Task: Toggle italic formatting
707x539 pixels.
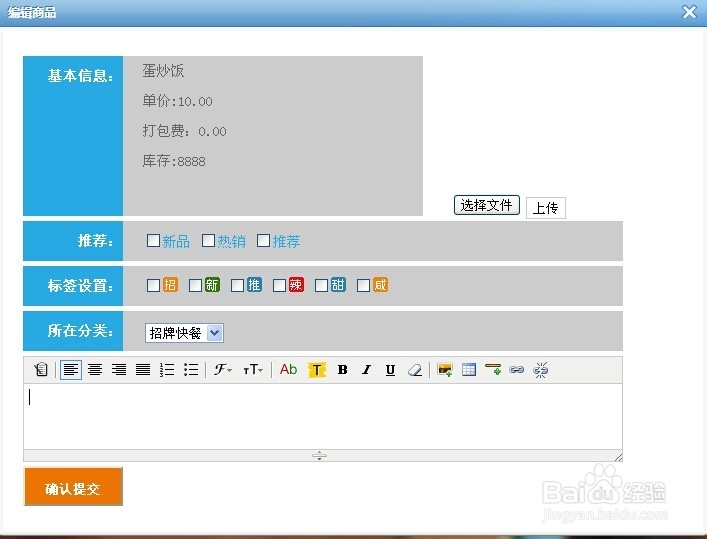Action: [366, 369]
